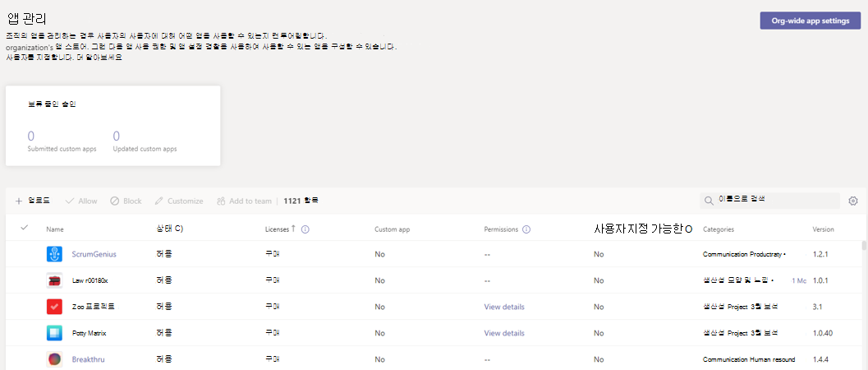This screenshot has width=868, height=370.
Task: Click the Customize pencil action
Action: point(179,201)
